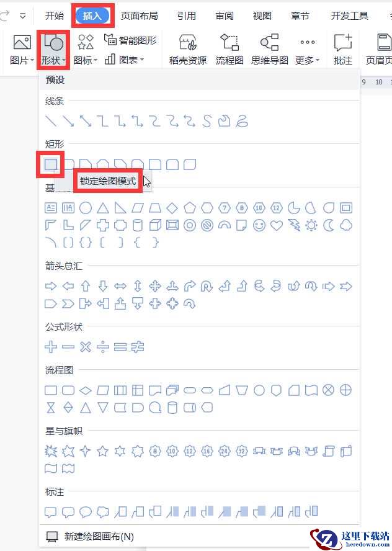Select the cloud callout shape
This screenshot has width=392, height=551.
point(102,512)
